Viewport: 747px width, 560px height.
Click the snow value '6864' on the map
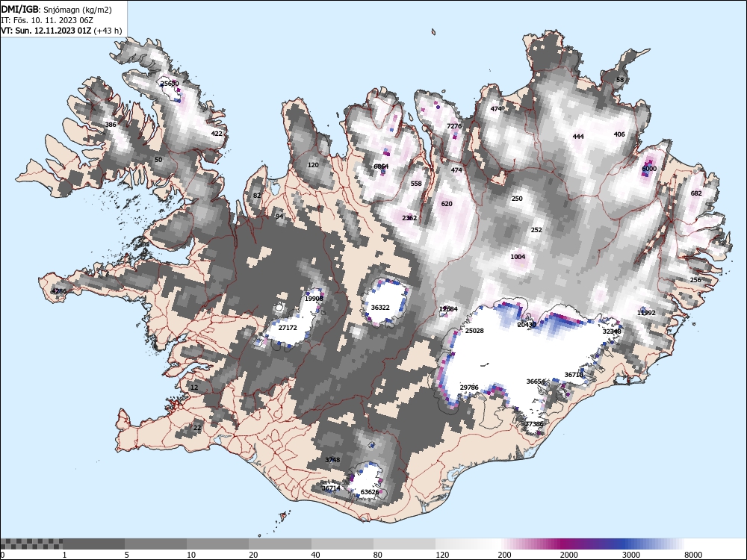pos(381,167)
